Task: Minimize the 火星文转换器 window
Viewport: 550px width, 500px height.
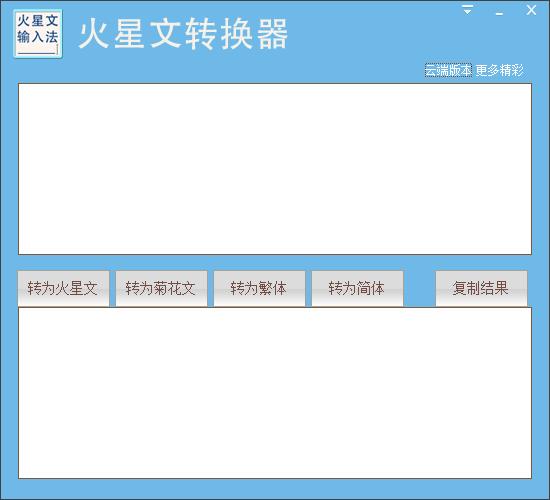Action: 499,14
